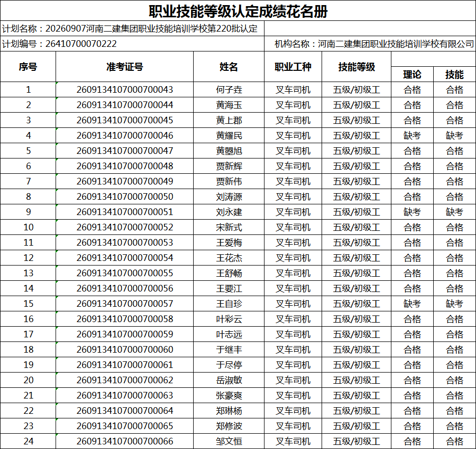Select the name cell 王自珍
The image size is (476, 449).
(x=229, y=304)
